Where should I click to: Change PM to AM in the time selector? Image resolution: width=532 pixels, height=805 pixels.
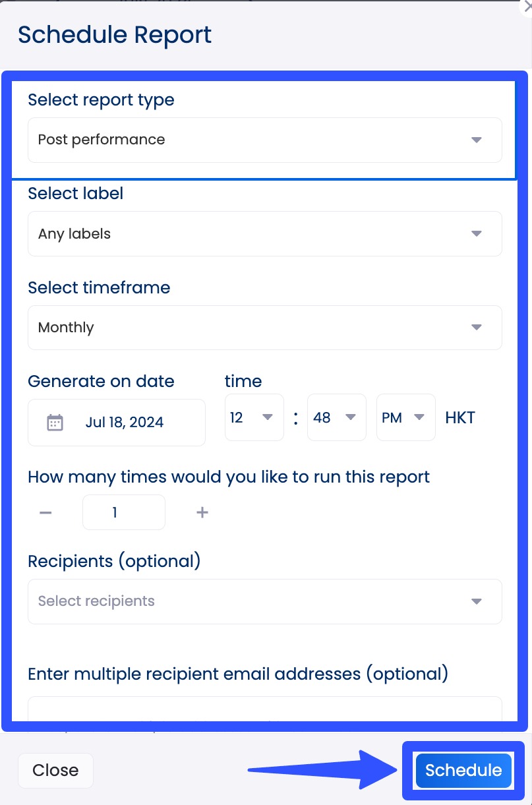[x=405, y=417]
